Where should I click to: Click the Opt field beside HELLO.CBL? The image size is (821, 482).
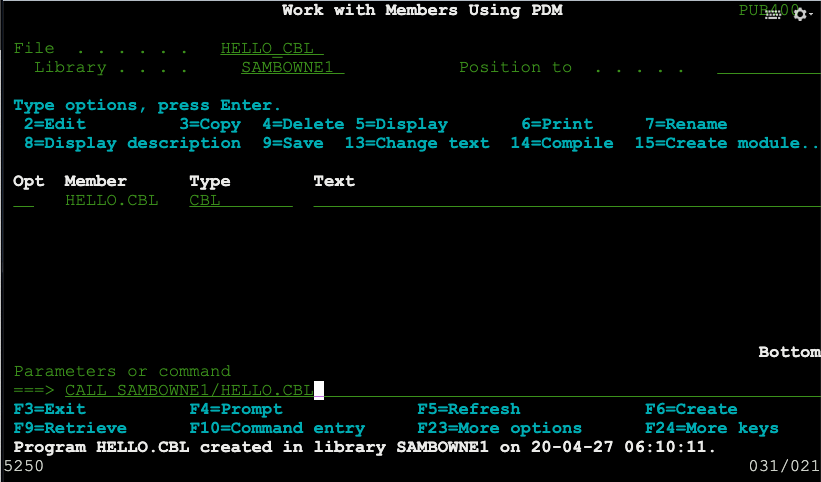click(x=24, y=200)
